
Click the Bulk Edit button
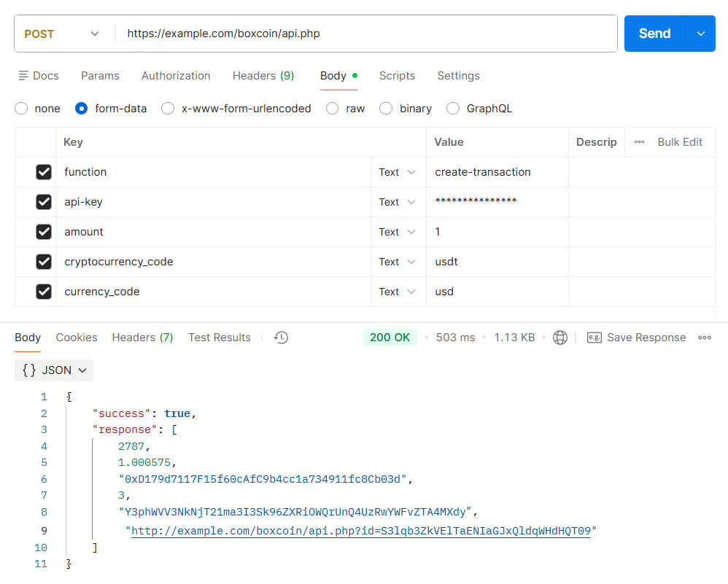click(x=680, y=142)
